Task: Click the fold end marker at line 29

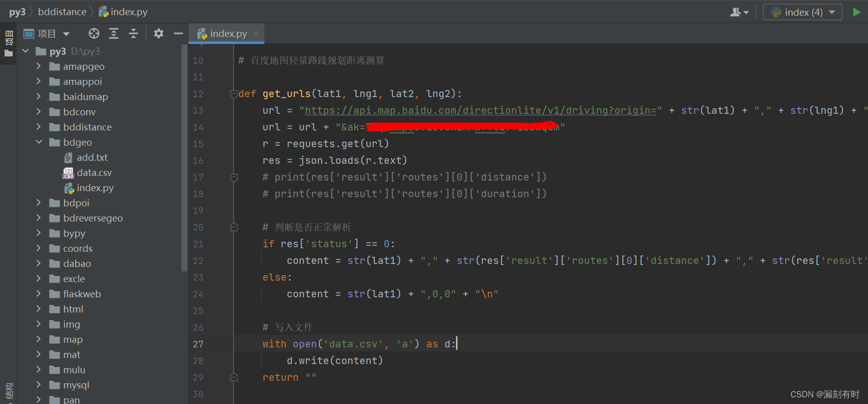Action: [234, 377]
